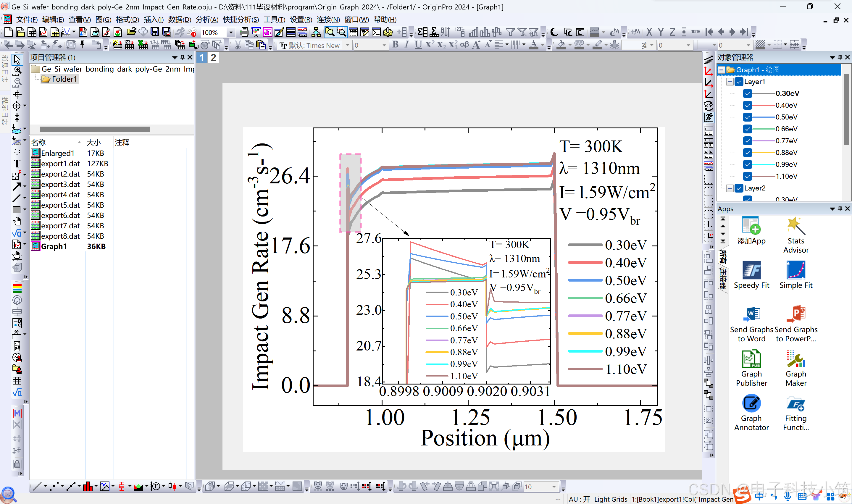Click the font color button
This screenshot has width=852, height=504.
click(533, 45)
